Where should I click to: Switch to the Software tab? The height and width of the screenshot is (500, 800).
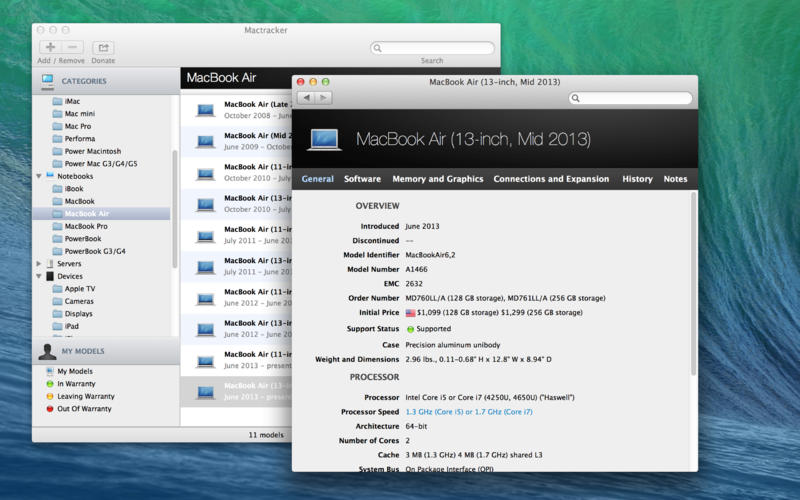[362, 179]
